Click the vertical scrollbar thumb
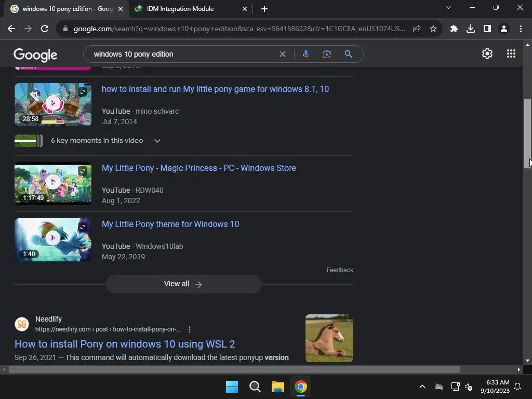This screenshot has width=532, height=399. pos(527,133)
